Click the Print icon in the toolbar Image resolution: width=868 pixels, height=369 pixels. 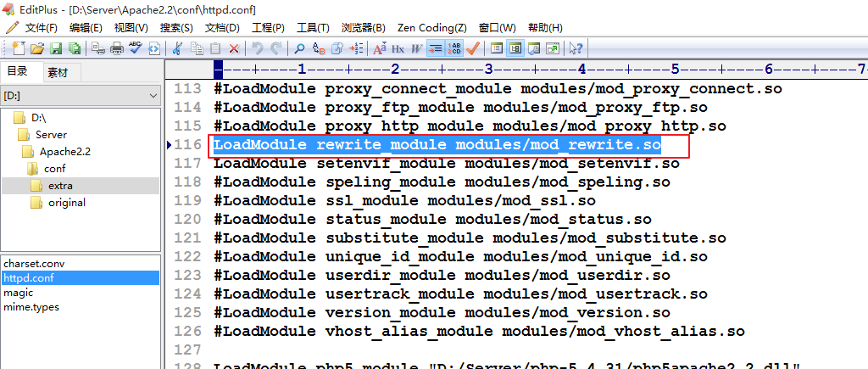coord(117,48)
